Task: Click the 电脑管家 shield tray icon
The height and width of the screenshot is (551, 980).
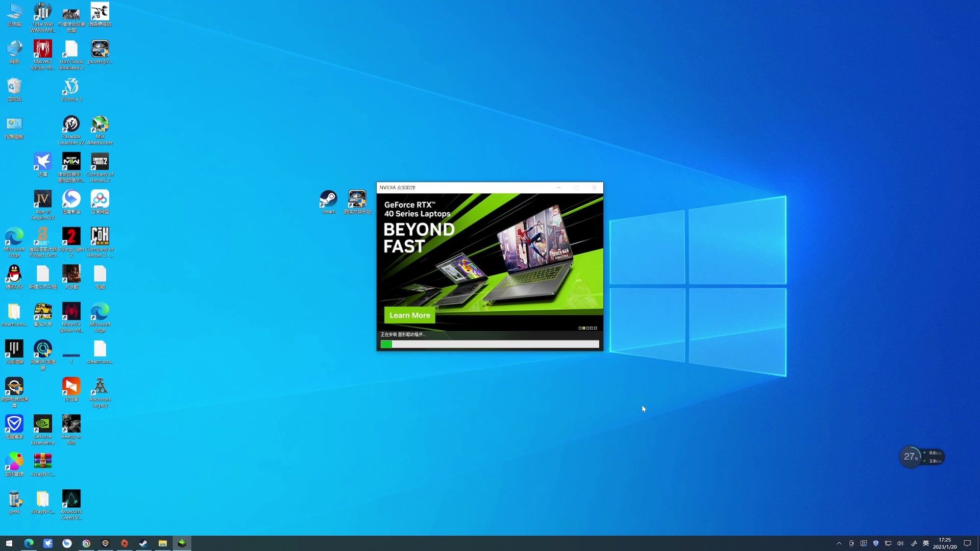Action: [876, 543]
